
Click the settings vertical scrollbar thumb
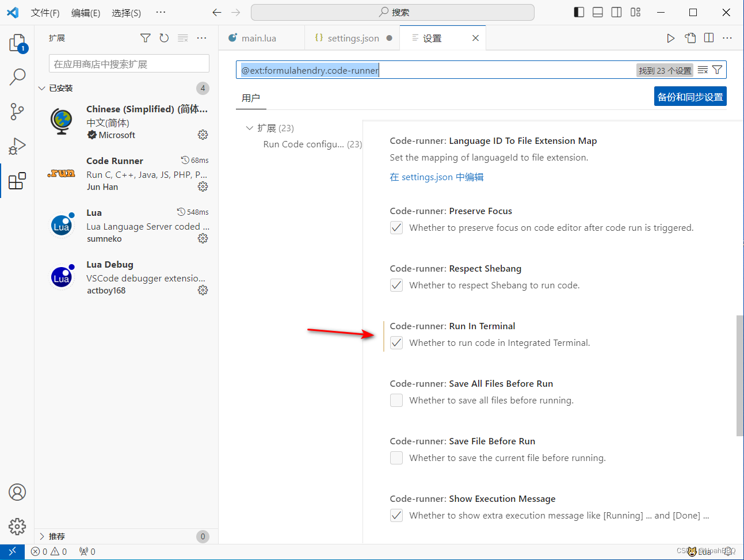click(x=740, y=375)
